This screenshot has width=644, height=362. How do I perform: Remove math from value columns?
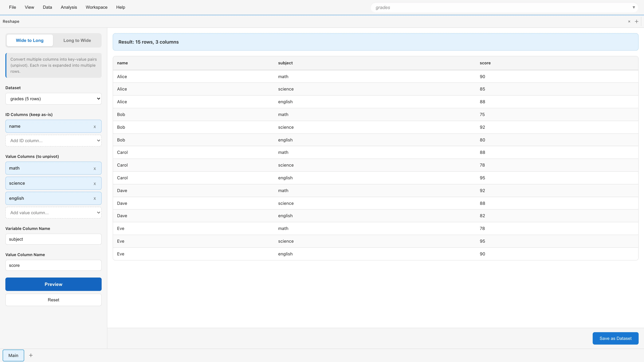[x=95, y=169]
